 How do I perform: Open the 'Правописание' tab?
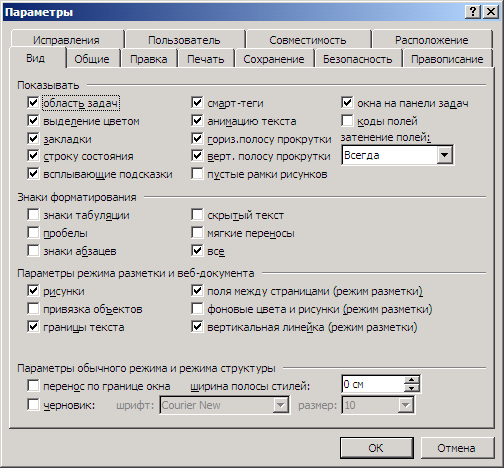447,59
